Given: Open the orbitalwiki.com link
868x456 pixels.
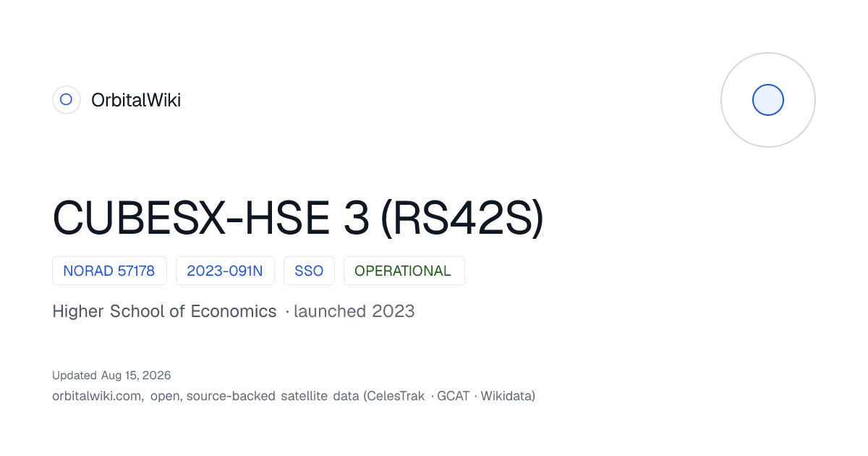Looking at the screenshot, I should tap(98, 396).
